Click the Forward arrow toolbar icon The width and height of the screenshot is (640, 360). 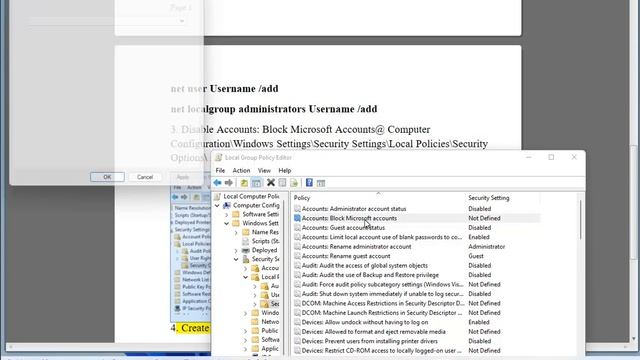click(229, 183)
